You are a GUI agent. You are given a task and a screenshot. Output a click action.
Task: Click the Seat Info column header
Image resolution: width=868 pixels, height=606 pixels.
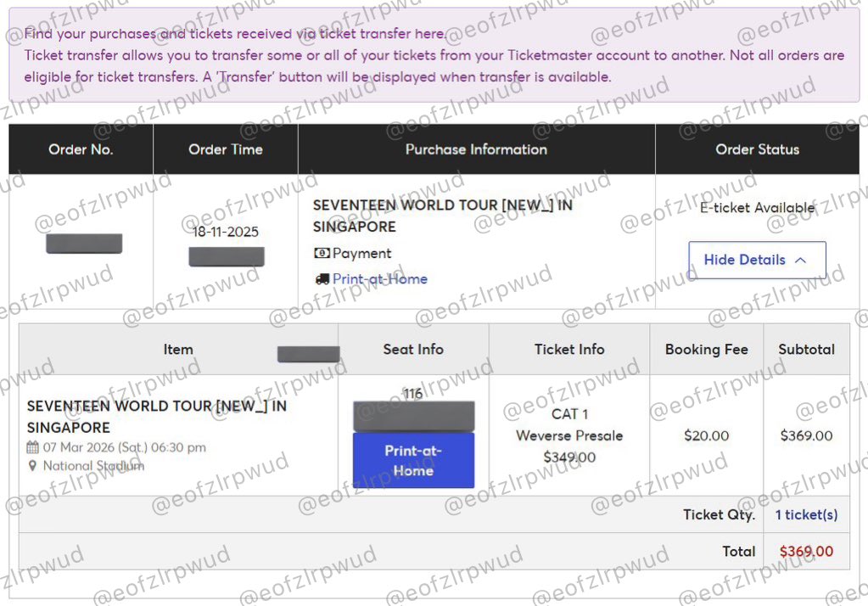click(413, 350)
